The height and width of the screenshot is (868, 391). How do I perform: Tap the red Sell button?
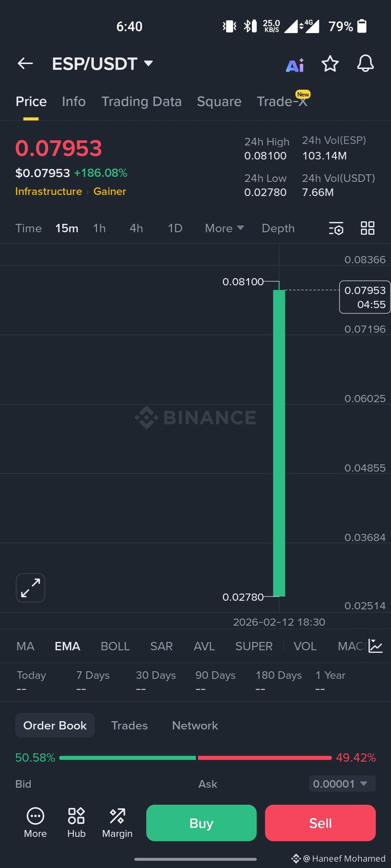click(x=320, y=823)
